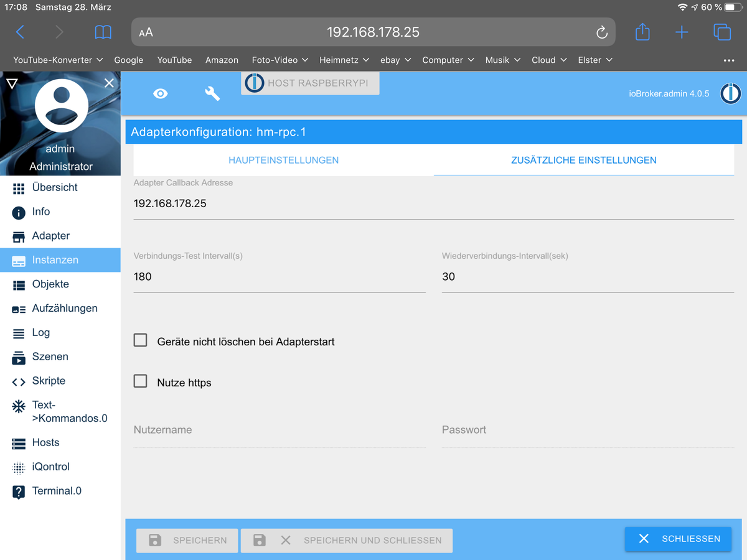
Task: Edit the Adapter Callback Adresse field
Action: tap(434, 204)
